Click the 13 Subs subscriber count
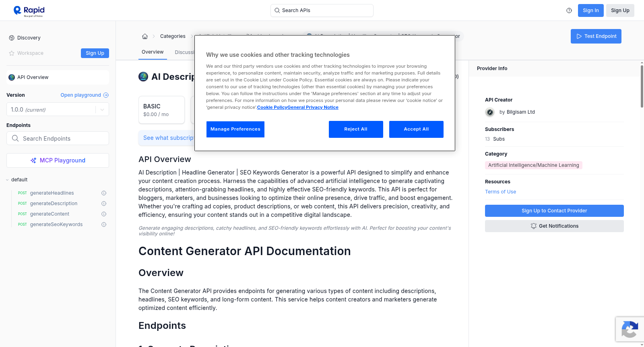644x347 pixels. click(495, 139)
